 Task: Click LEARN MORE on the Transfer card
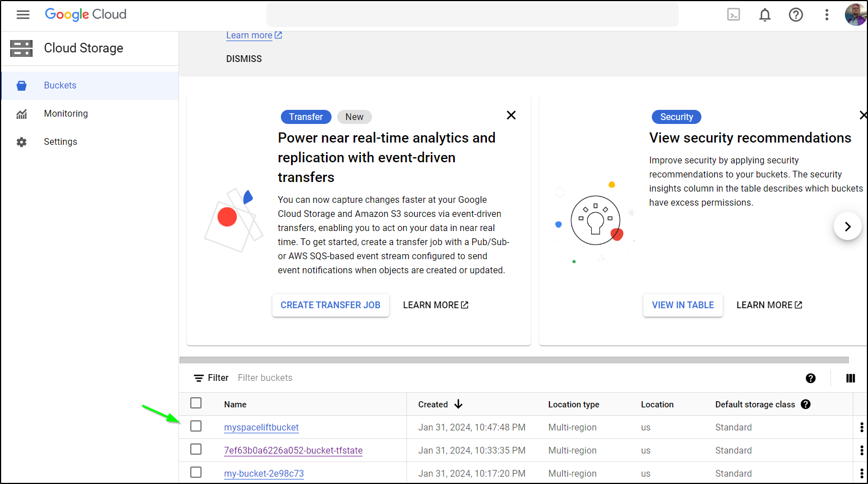click(436, 305)
